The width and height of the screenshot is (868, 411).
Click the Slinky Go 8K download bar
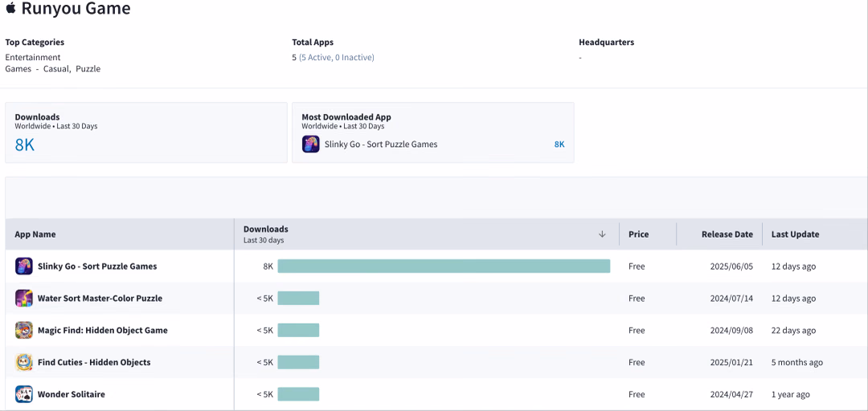(x=444, y=266)
